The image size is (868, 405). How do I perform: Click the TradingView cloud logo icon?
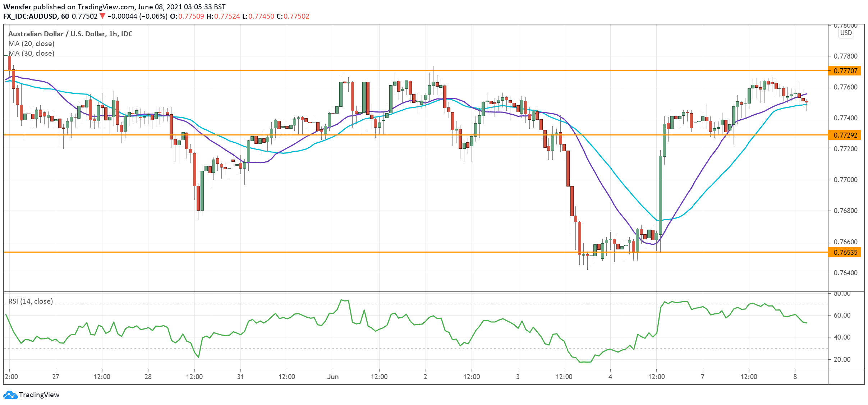click(x=10, y=395)
